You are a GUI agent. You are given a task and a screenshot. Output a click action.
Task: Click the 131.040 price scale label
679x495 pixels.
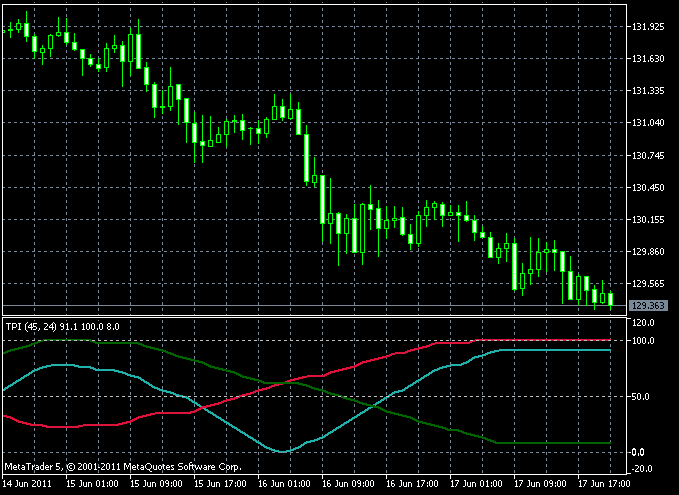click(x=649, y=123)
